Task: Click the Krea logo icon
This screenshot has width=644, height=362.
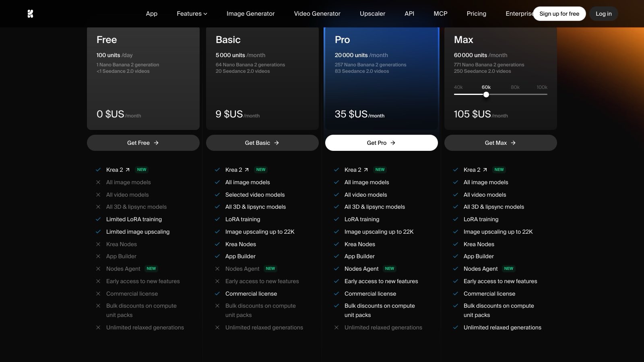Action: coord(30,14)
